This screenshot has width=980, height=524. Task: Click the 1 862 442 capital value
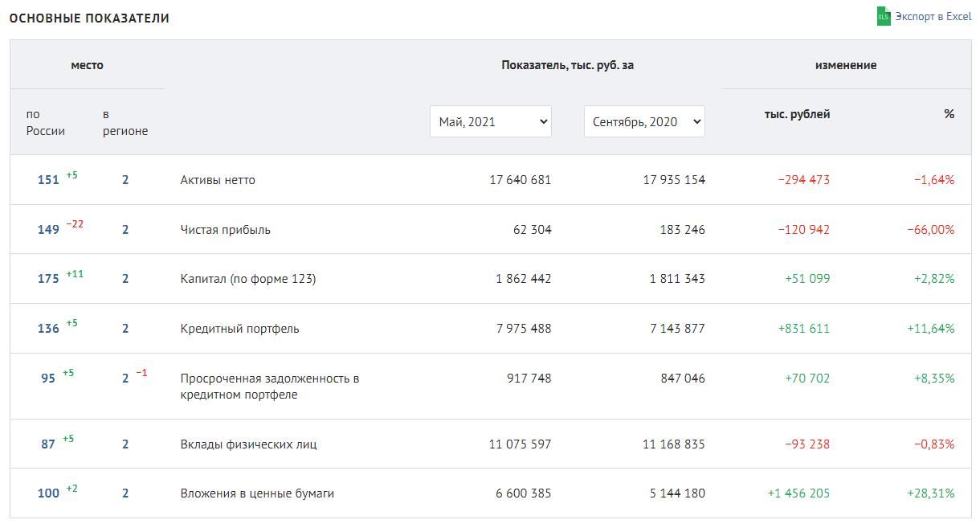pos(524,279)
